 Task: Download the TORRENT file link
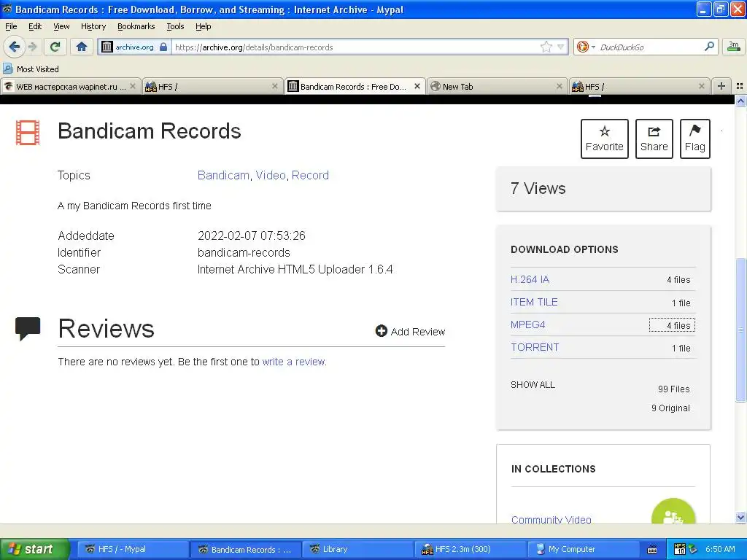pyautogui.click(x=535, y=347)
